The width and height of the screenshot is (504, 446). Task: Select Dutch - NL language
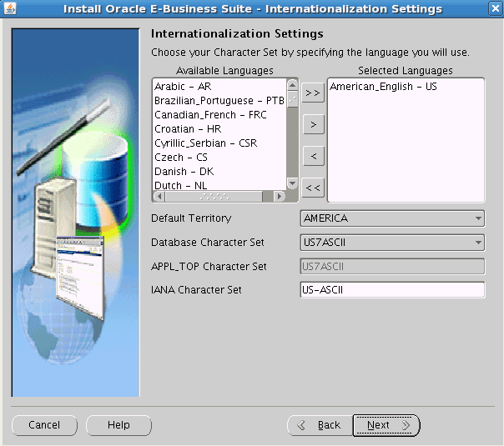click(219, 185)
